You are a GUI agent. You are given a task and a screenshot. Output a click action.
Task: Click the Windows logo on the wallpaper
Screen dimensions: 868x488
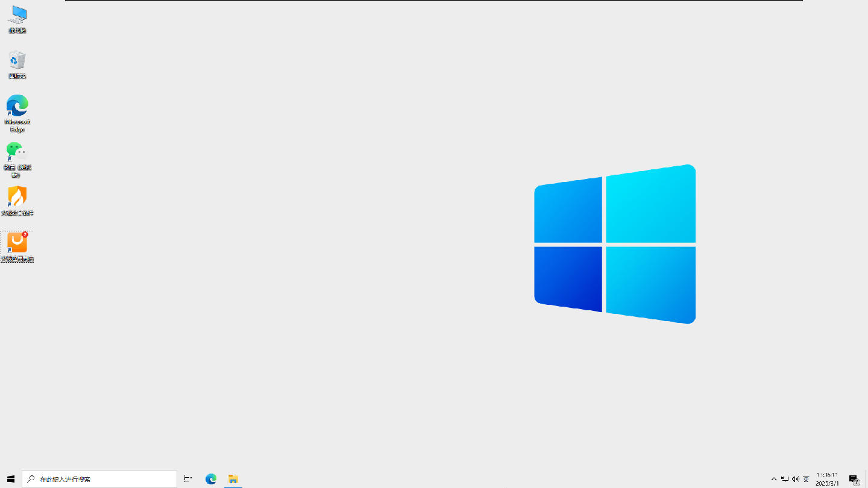[x=615, y=244]
